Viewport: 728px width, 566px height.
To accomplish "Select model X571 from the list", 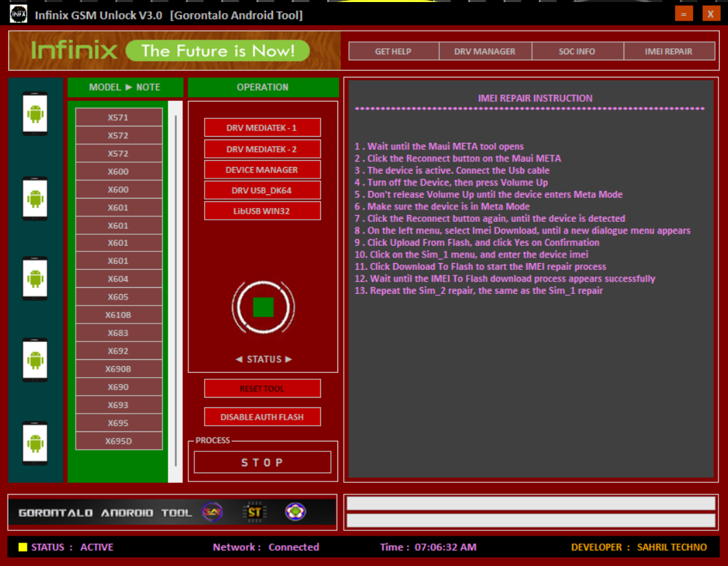I will tap(119, 117).
